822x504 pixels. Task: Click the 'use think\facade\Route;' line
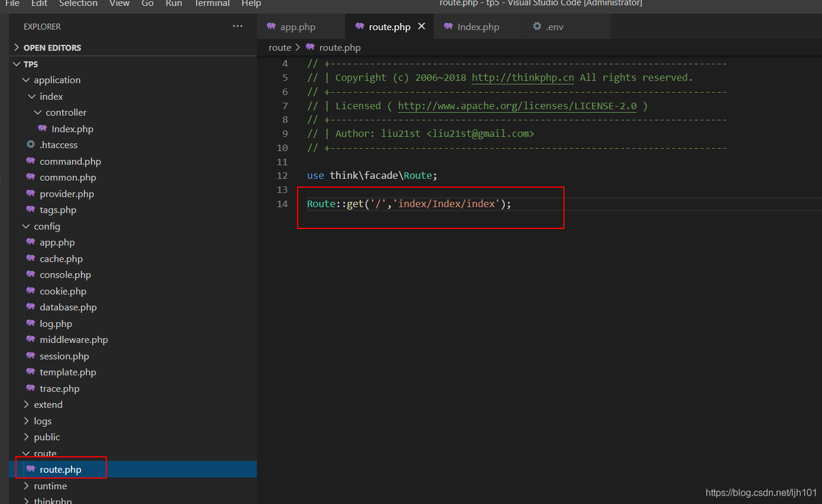click(x=372, y=176)
